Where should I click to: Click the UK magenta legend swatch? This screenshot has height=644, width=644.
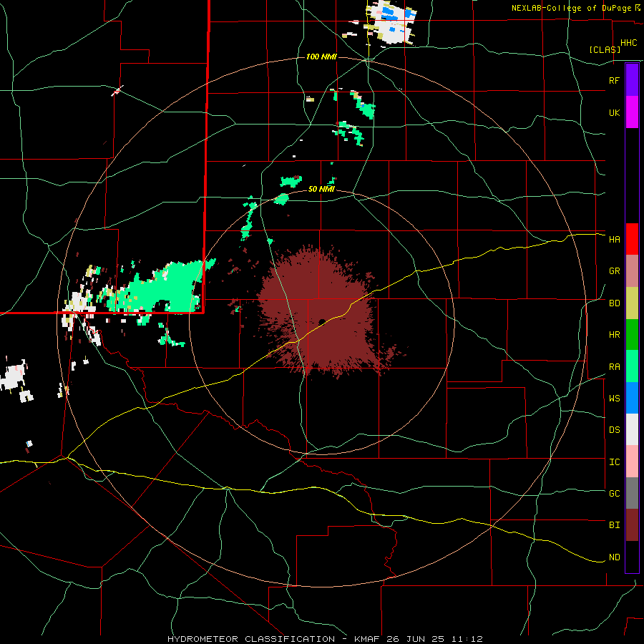(x=632, y=112)
